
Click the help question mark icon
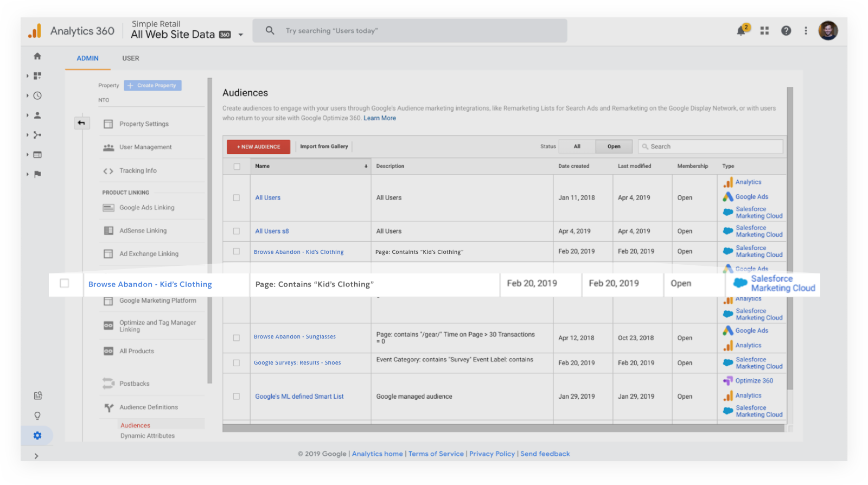click(x=786, y=31)
